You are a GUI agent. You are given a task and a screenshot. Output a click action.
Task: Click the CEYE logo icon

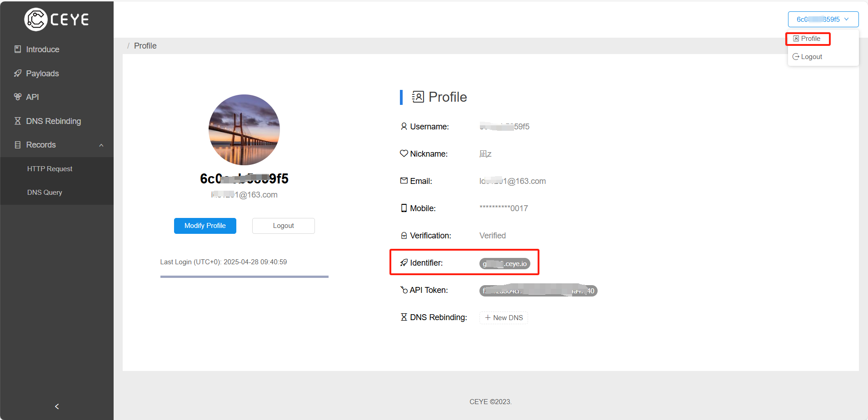35,20
